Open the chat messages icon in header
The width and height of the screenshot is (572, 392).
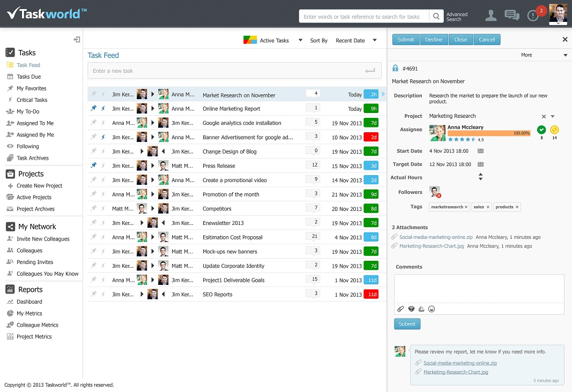[x=512, y=16]
